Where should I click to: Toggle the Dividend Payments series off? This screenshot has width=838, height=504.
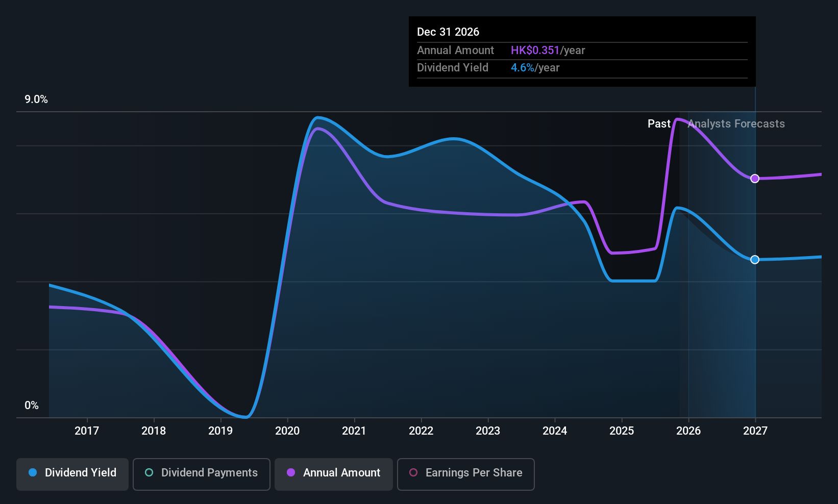coord(201,474)
